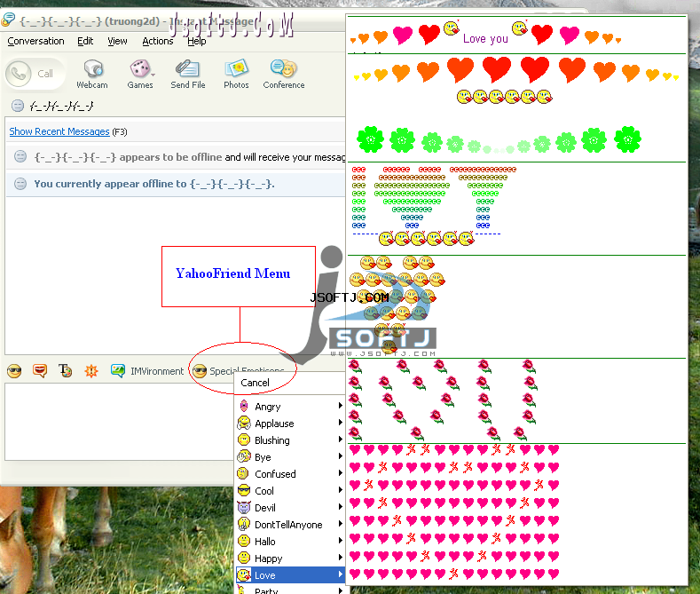Select the Blushing menu entry
700x594 pixels.
pos(291,440)
